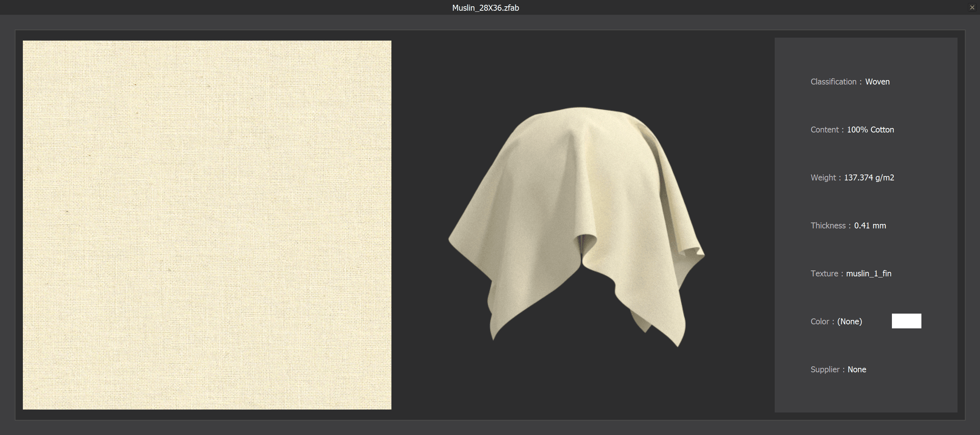Click the muslin_1_fin texture name
Image resolution: width=980 pixels, height=435 pixels.
[869, 273]
